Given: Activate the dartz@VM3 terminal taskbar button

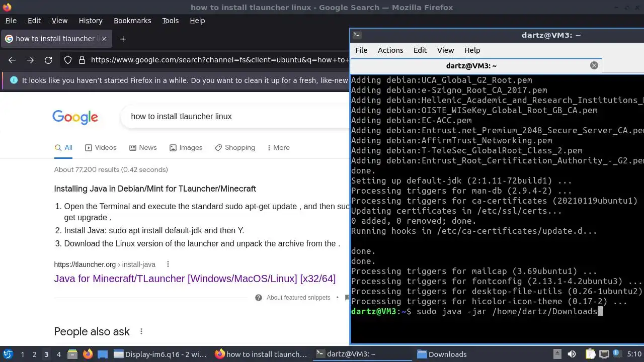Looking at the screenshot, I should point(362,354).
